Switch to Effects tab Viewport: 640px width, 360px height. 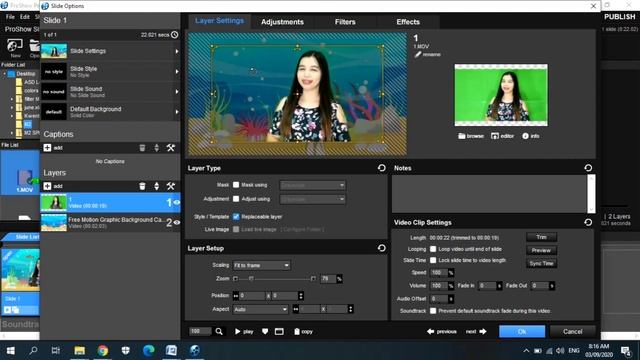pyautogui.click(x=408, y=22)
